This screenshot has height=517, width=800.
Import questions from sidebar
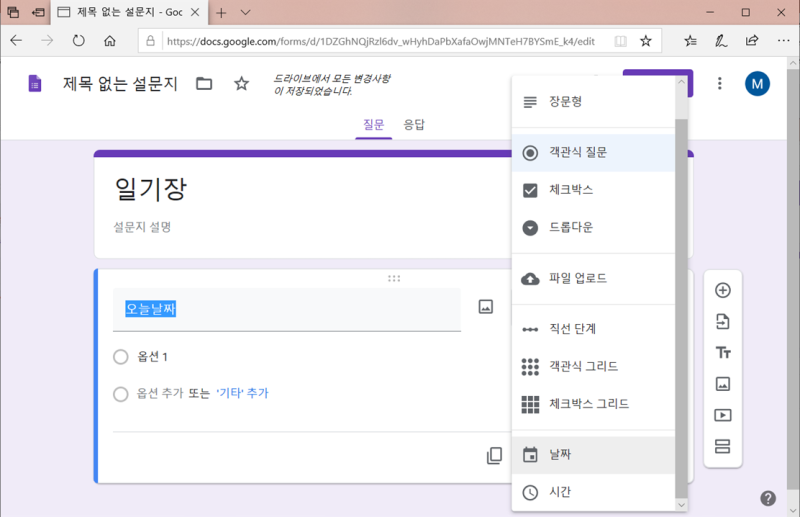pyautogui.click(x=722, y=322)
